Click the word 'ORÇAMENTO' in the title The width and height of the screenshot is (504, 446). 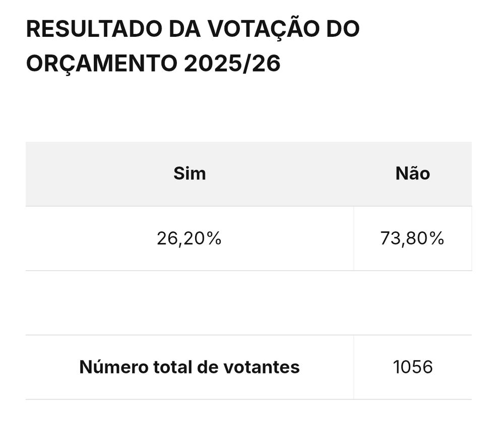(x=102, y=63)
